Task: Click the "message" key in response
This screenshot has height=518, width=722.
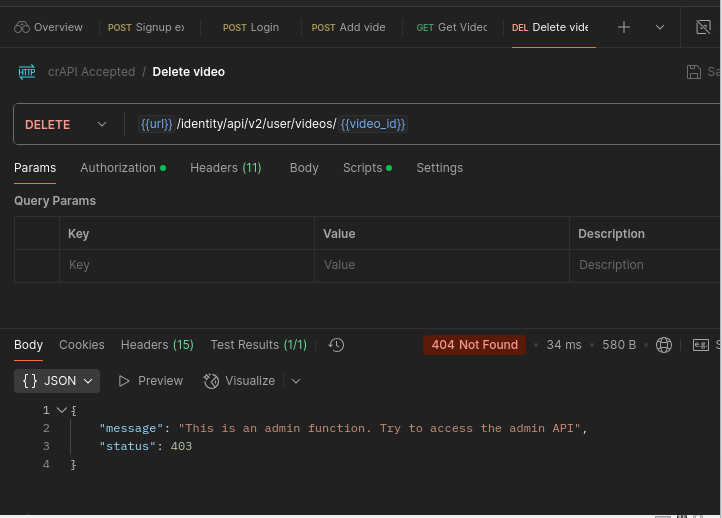Action: 131,428
